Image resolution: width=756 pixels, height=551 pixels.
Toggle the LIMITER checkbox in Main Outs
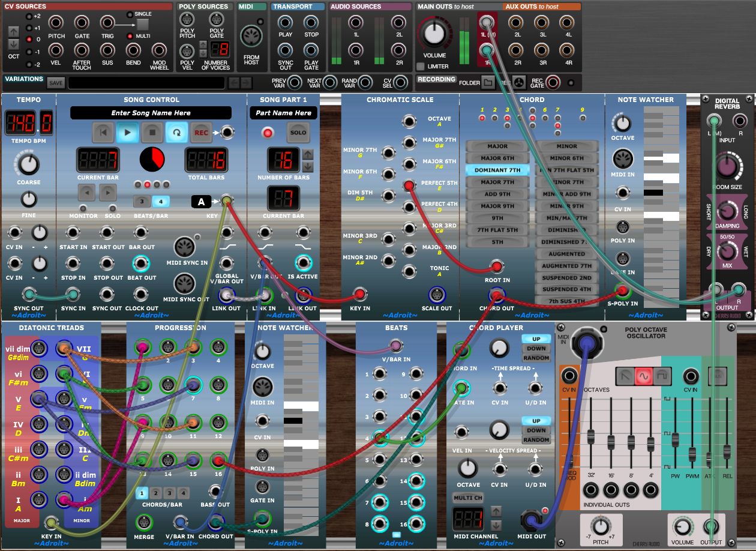click(x=421, y=66)
